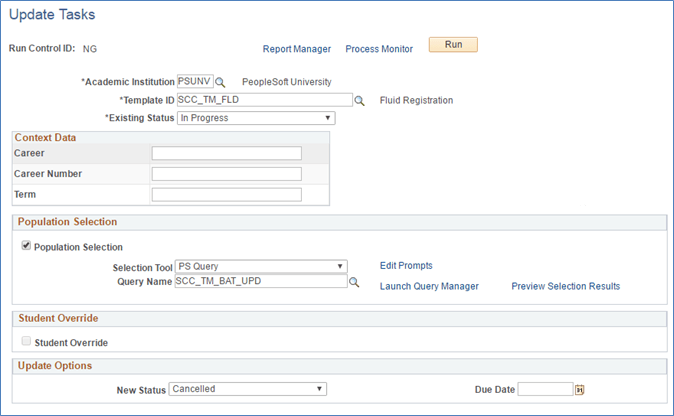
Task: Click the 'Population Selection' section header
Action: pos(67,222)
